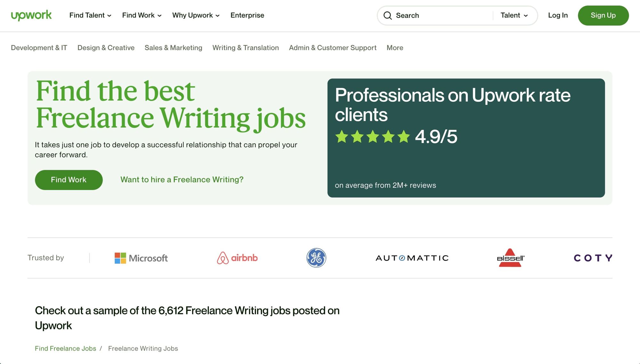Click the five-star rating graphic
This screenshot has height=364, width=640.
click(372, 137)
